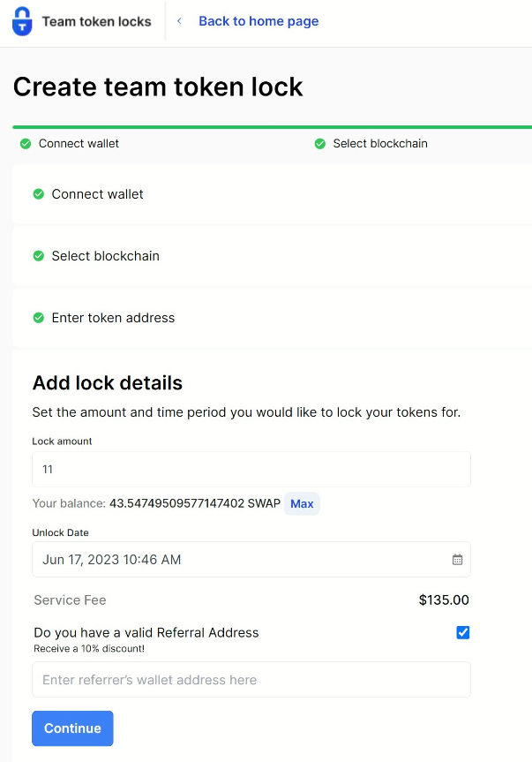Select the Select blockchain step label
This screenshot has width=532, height=762.
(x=380, y=143)
